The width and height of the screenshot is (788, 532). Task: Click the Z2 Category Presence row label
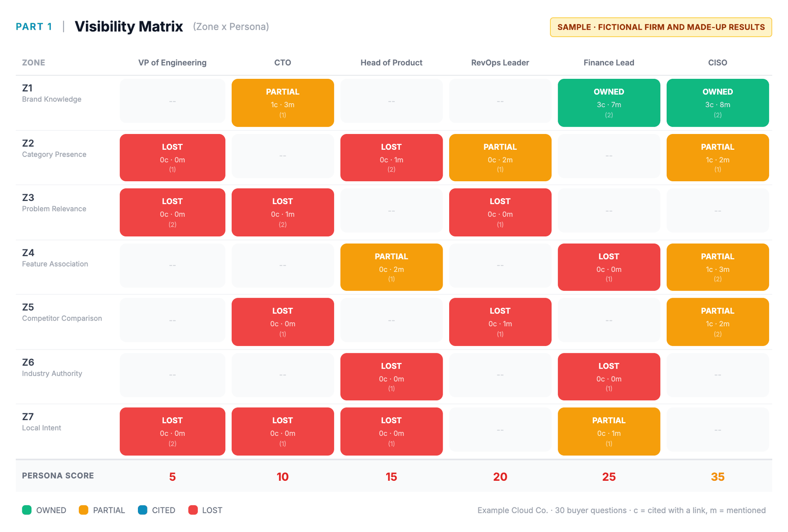(54, 148)
